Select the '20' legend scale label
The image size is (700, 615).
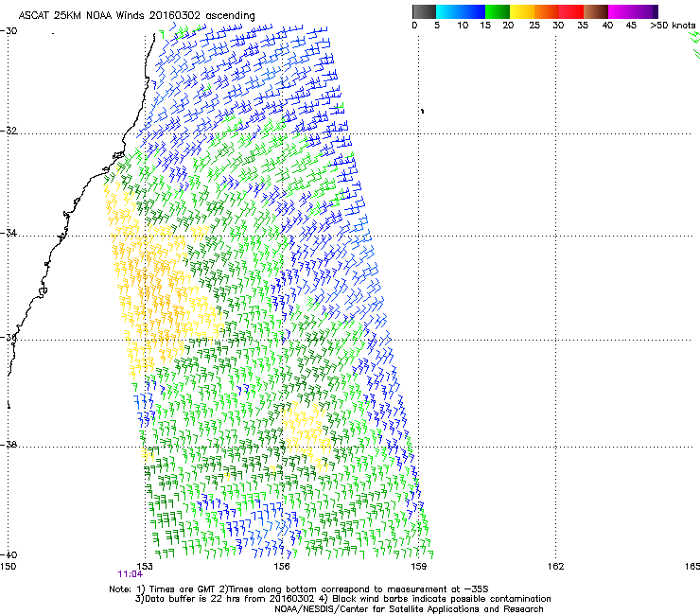[508, 26]
